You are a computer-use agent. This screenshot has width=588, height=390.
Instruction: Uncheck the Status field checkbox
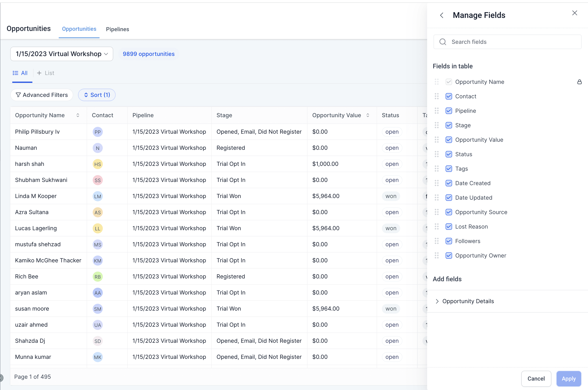pos(449,154)
